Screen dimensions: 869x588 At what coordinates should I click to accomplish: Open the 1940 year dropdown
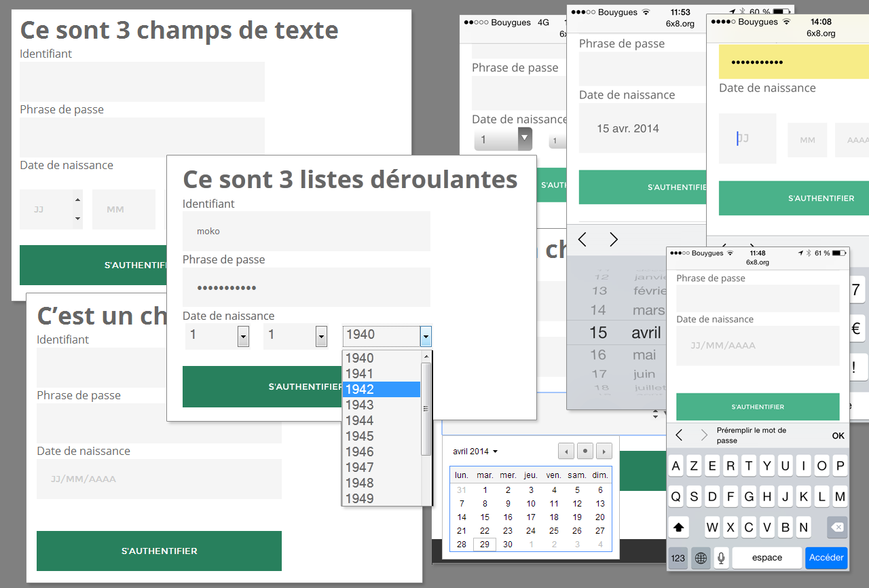426,335
